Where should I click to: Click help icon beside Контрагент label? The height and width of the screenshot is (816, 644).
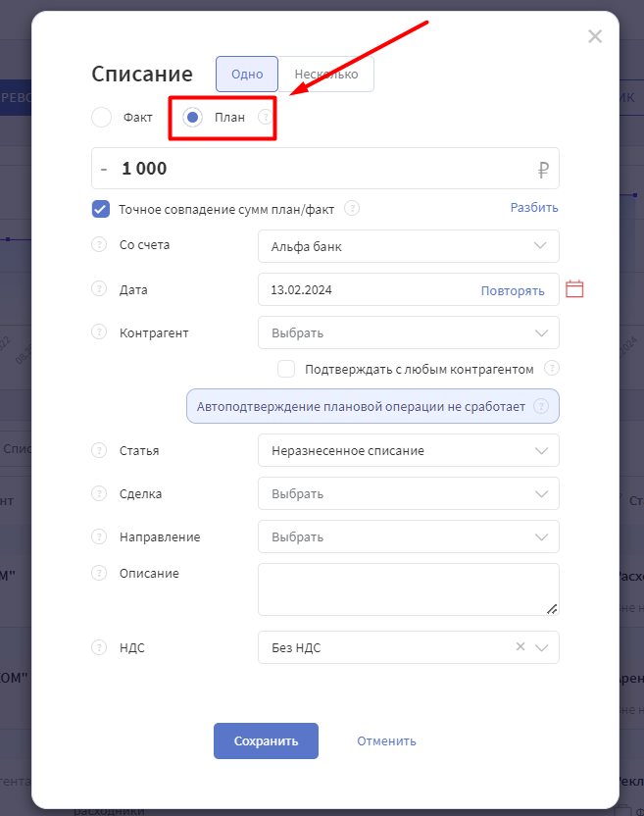99,332
